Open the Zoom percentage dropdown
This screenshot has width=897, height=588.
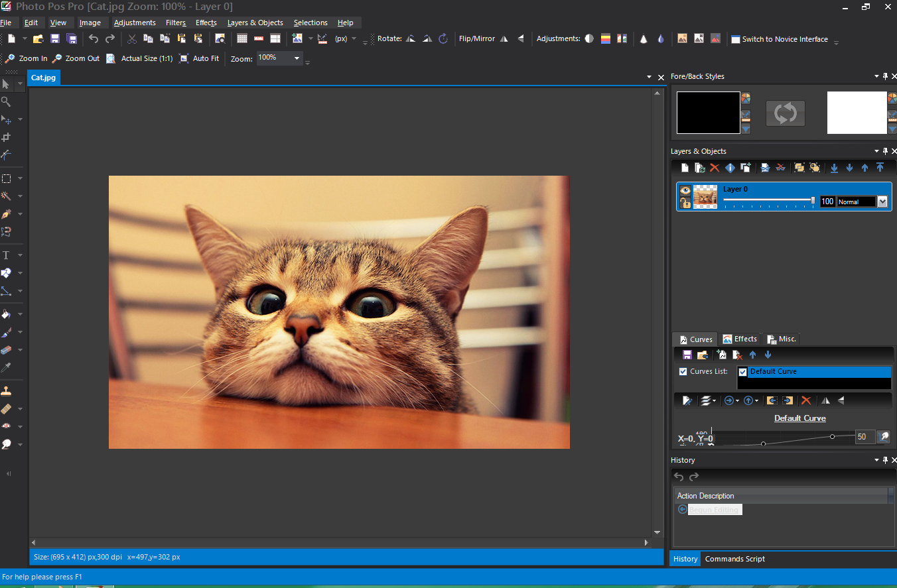(296, 58)
